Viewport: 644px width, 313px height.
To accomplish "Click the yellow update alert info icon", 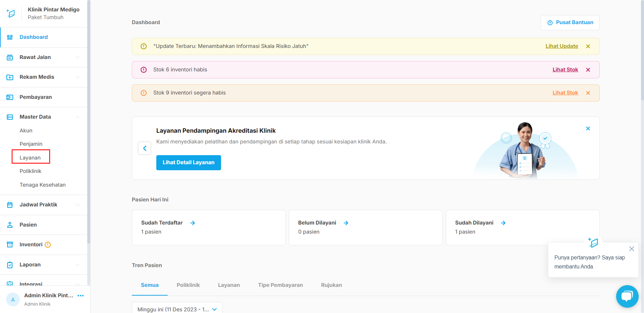I will pyautogui.click(x=144, y=46).
